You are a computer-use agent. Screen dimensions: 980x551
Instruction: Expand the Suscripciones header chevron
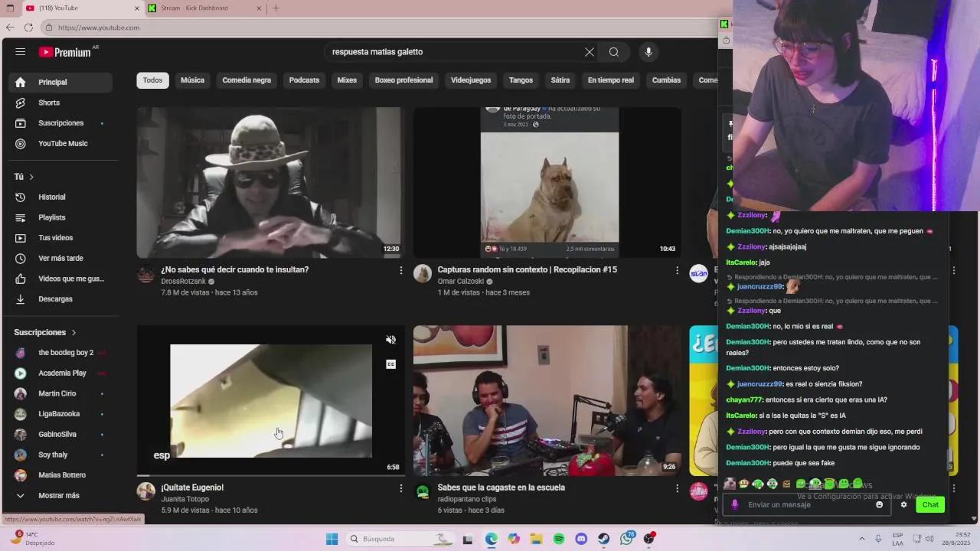pyautogui.click(x=73, y=332)
